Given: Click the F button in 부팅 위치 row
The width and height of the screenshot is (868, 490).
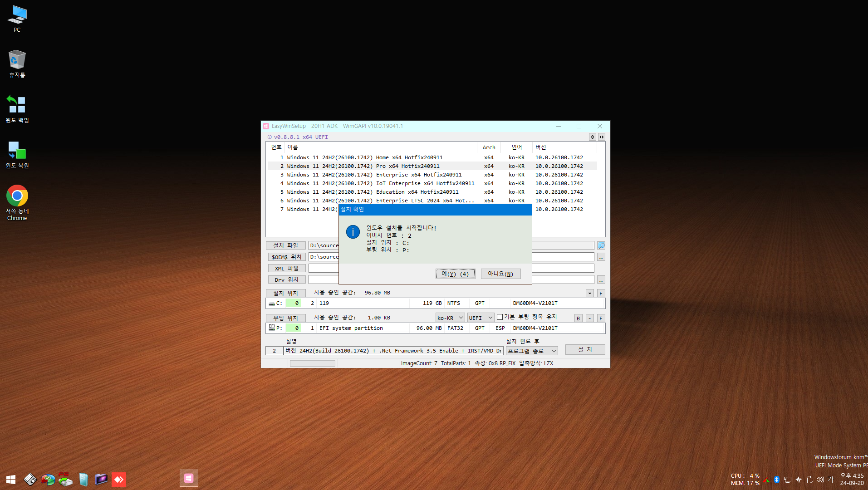Looking at the screenshot, I should coord(601,318).
